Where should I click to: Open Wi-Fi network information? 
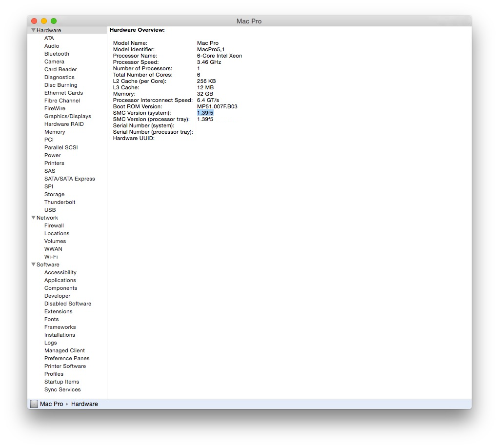[x=51, y=257]
